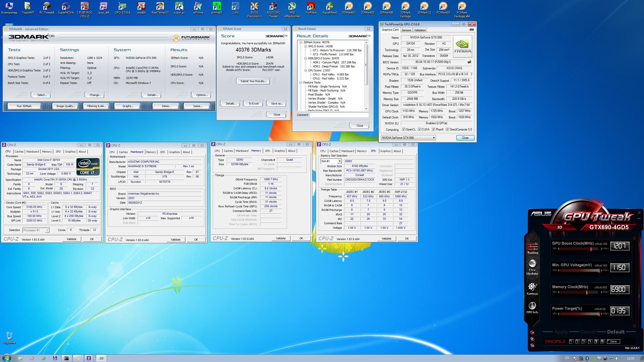Image resolution: width=644 pixels, height=362 pixels.
Task: Open GPU-Z.0.6.8 desktop icon
Action: point(122,8)
